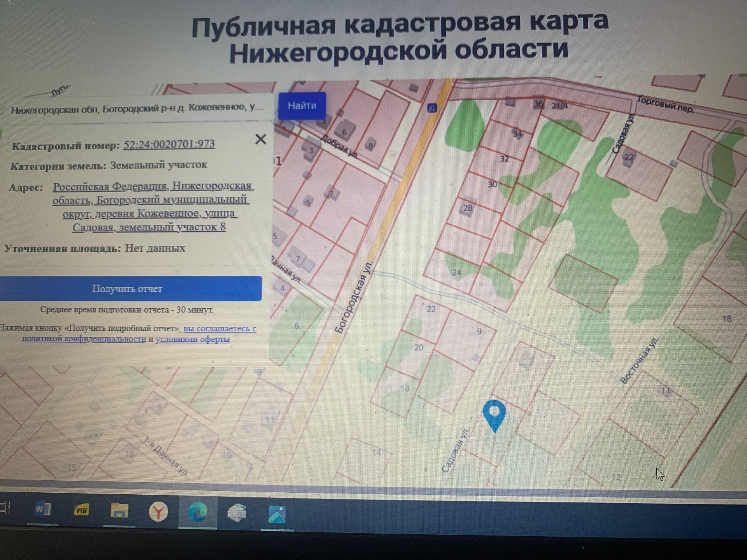The image size is (747, 560).
Task: Open File Explorer folder icon
Action: 119,511
